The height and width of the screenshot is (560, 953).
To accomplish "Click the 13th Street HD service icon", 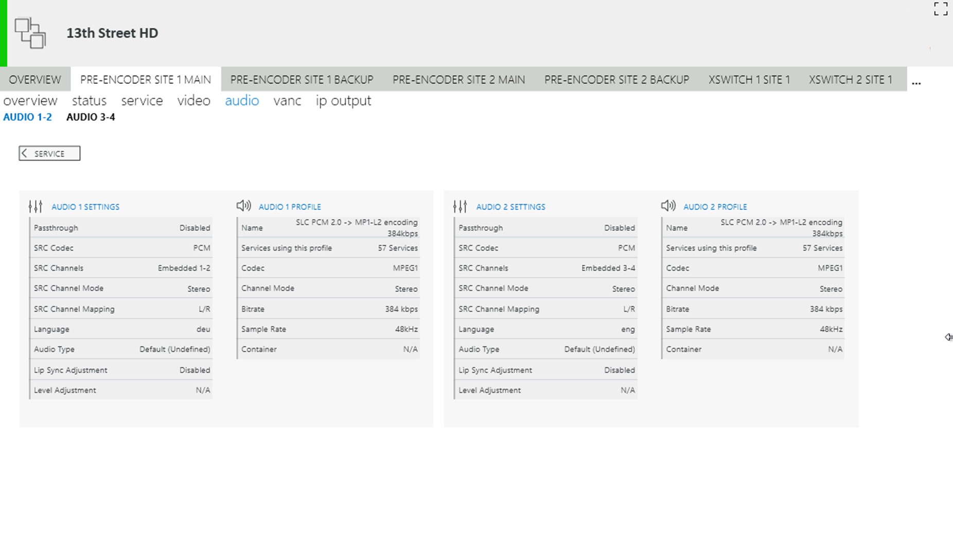I will [30, 33].
